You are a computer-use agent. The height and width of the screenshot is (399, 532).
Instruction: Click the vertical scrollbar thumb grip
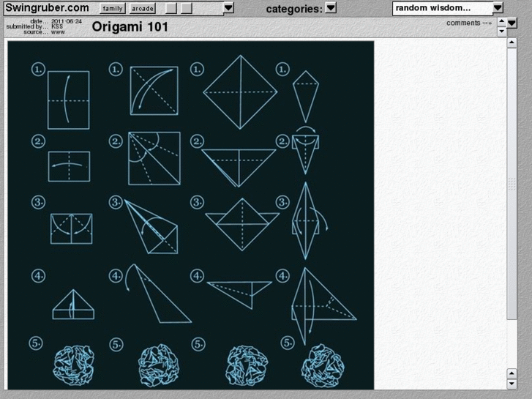point(512,184)
